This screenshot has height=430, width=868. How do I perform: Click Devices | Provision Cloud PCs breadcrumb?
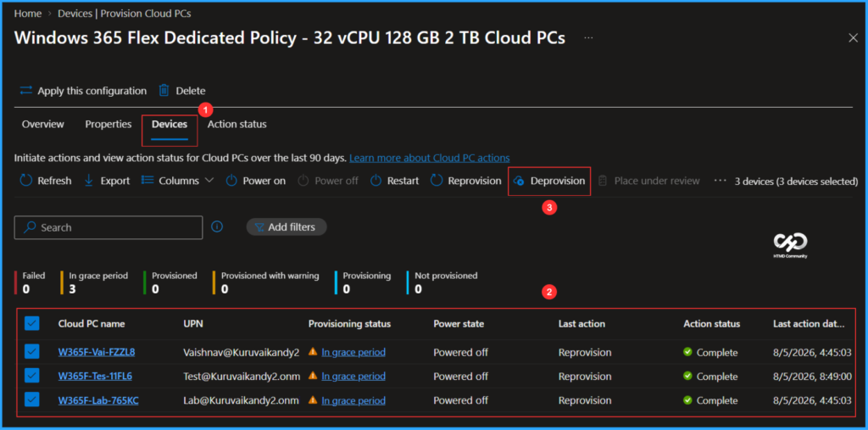125,14
